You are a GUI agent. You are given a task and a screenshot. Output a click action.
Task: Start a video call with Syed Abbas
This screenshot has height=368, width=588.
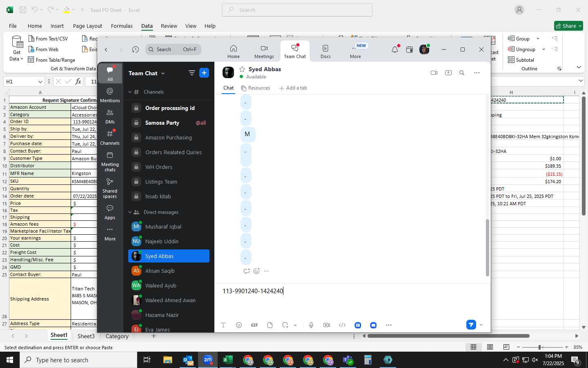point(434,73)
